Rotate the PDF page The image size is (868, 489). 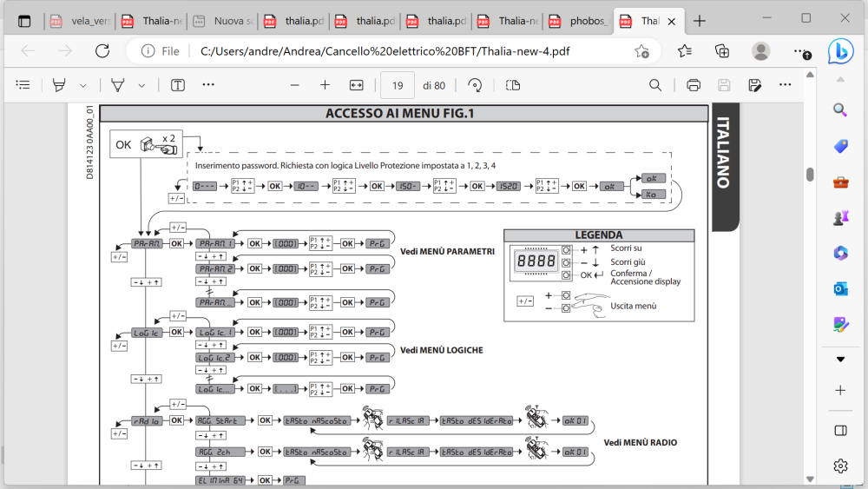click(x=475, y=85)
